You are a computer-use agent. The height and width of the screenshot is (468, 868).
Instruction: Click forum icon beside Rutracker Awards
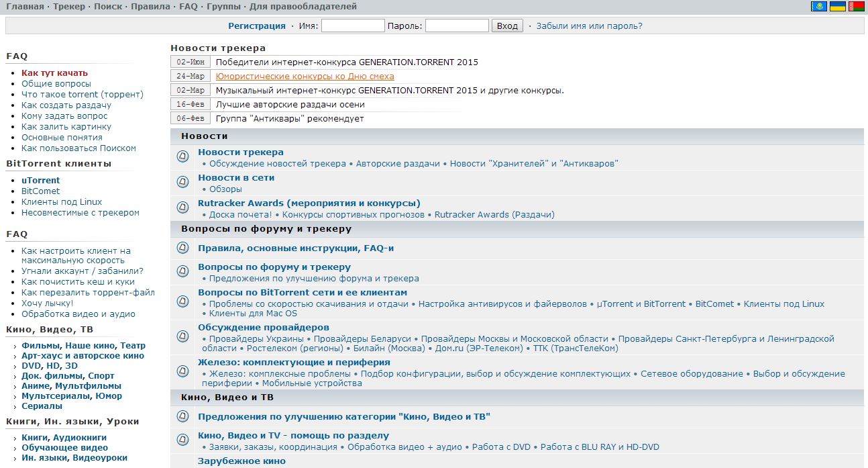pyautogui.click(x=182, y=207)
